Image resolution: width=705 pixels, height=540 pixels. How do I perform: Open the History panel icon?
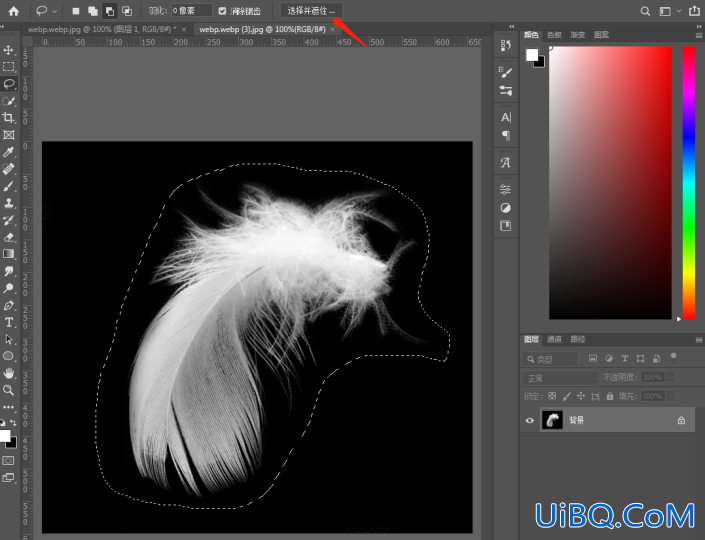pyautogui.click(x=505, y=45)
